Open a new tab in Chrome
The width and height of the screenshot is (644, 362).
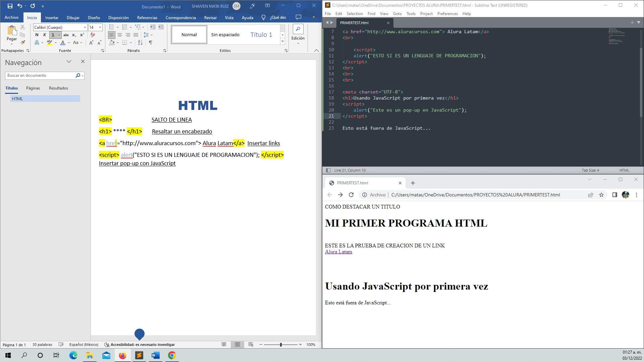[413, 183]
